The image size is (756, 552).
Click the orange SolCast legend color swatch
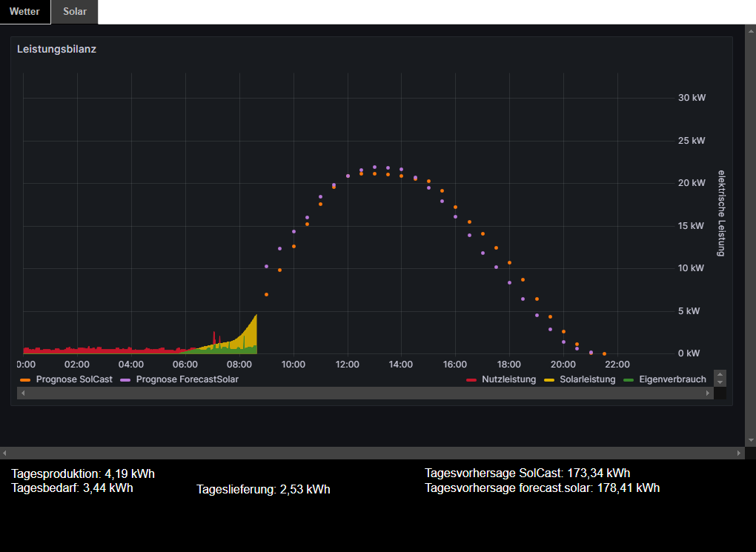click(x=25, y=380)
